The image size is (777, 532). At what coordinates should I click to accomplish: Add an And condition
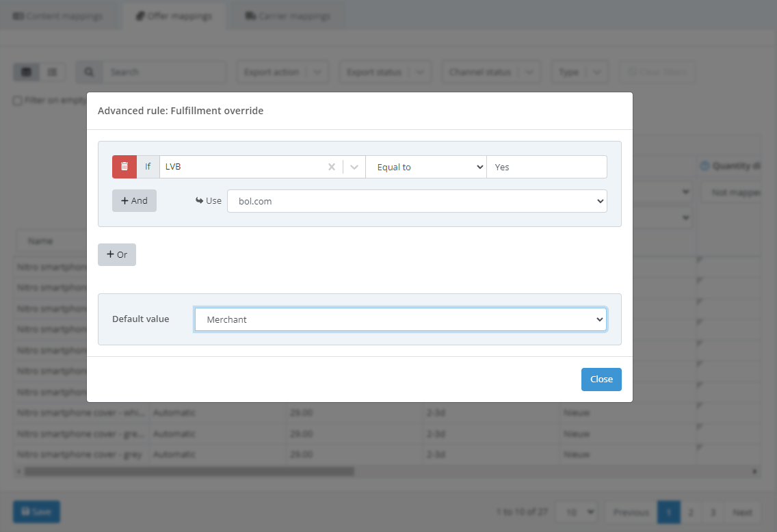[134, 200]
